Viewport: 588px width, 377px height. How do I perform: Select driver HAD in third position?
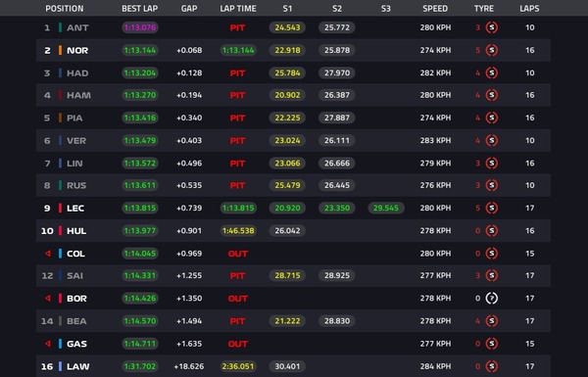click(x=77, y=73)
